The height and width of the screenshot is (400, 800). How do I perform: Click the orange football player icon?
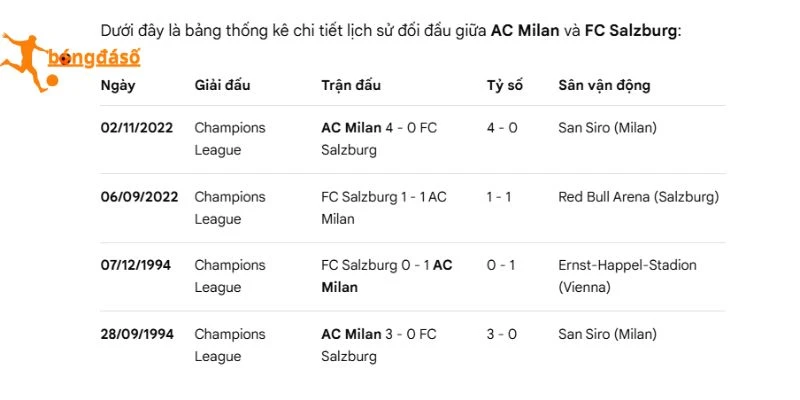tap(24, 62)
